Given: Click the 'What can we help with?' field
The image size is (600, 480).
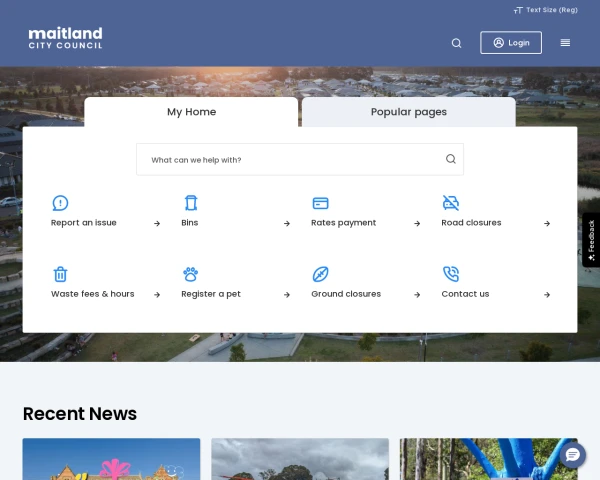Looking at the screenshot, I should 290,160.
